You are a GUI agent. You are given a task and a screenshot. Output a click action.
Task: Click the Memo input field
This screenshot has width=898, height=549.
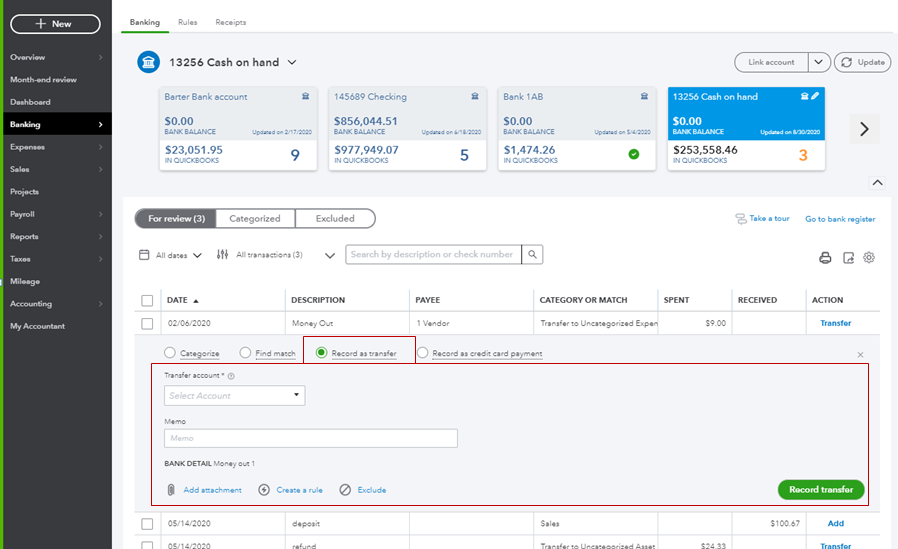coord(311,439)
